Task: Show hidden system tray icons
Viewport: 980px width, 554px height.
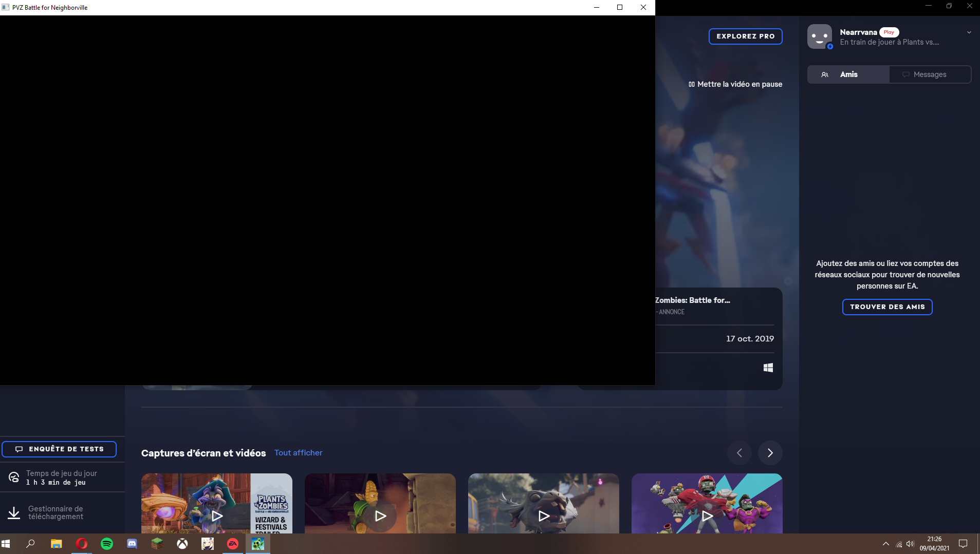Action: point(885,544)
